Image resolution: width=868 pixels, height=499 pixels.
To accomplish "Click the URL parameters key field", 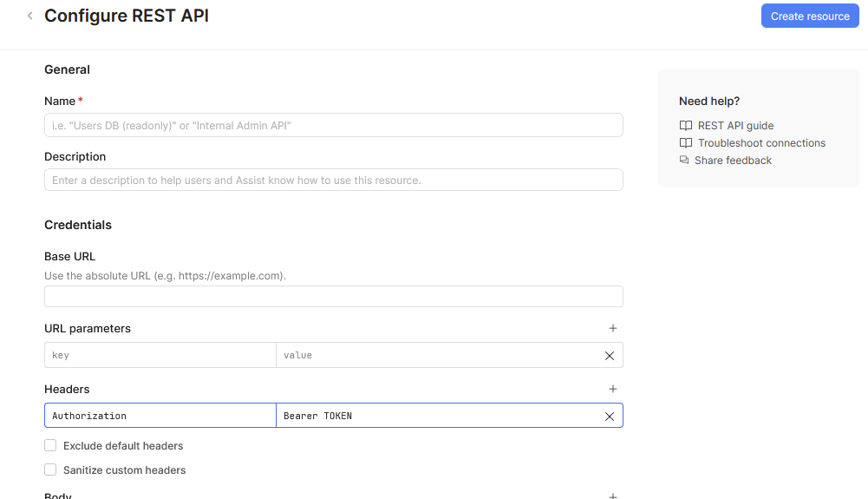I will tap(160, 355).
